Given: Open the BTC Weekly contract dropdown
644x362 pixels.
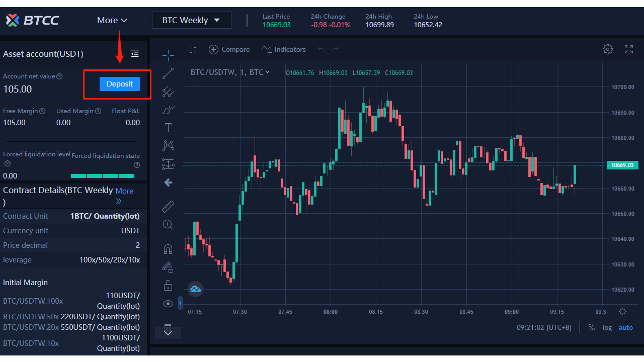Looking at the screenshot, I should [192, 20].
